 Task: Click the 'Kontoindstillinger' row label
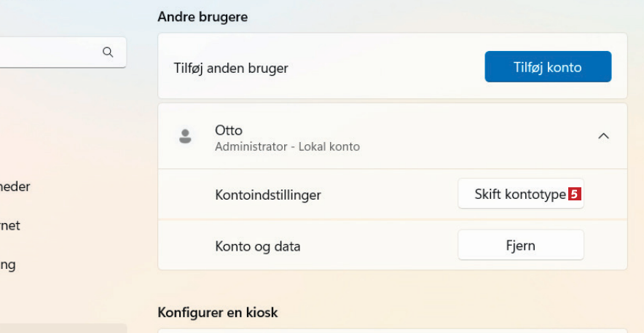click(268, 195)
